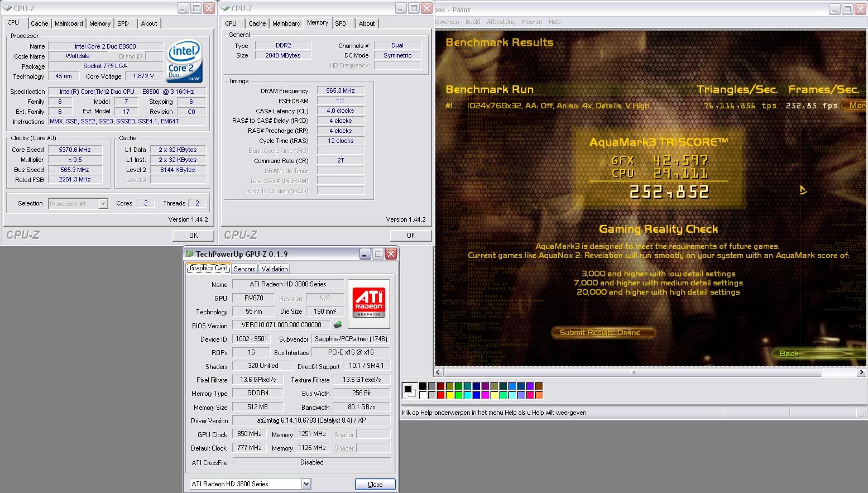Open the Help menu in Paint
868x493 pixels.
click(554, 22)
